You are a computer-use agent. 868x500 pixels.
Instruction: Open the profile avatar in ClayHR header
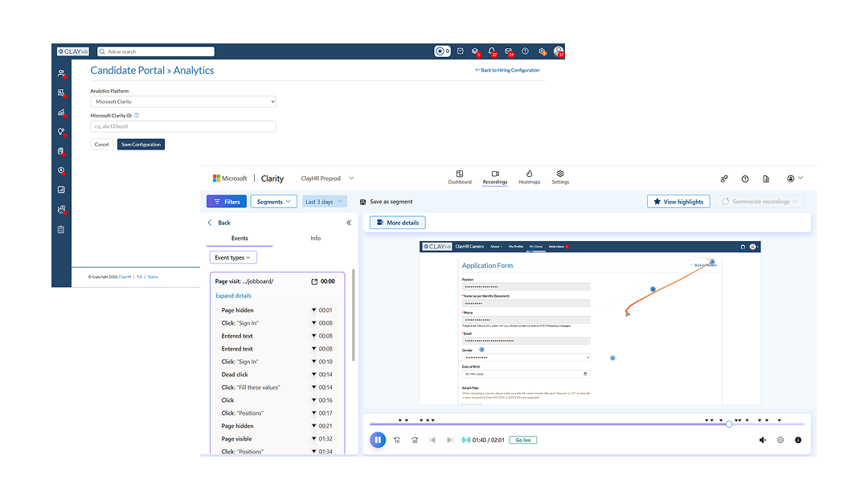[559, 51]
